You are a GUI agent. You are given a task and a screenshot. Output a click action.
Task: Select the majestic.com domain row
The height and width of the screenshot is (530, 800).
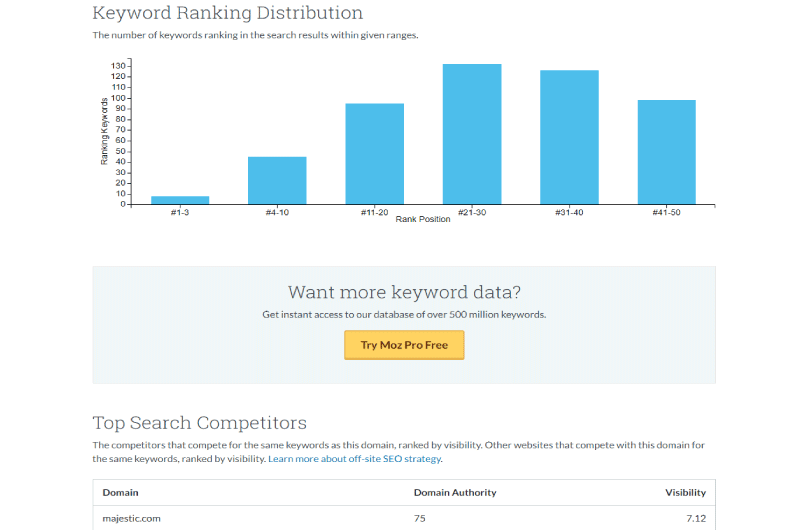(x=404, y=518)
